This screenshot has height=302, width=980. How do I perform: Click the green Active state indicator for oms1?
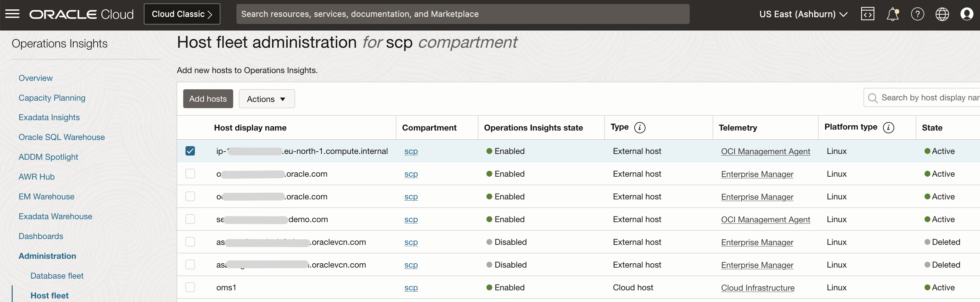tap(927, 287)
